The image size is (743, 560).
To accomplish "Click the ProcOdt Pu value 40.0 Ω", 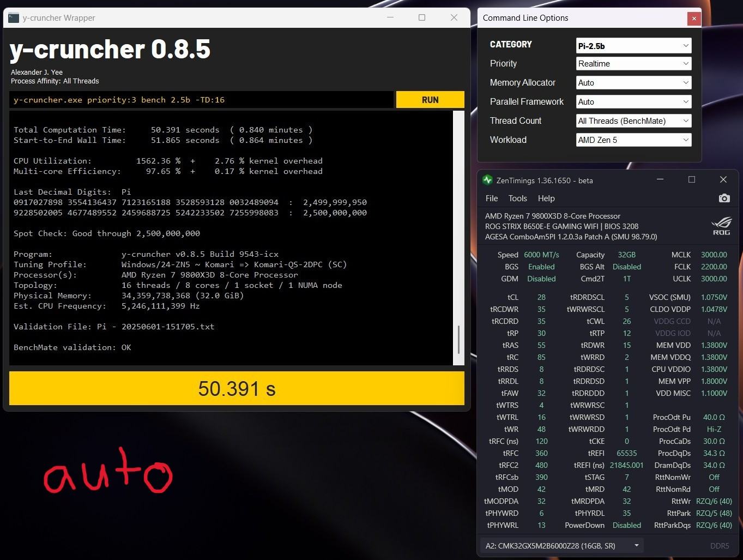I will pyautogui.click(x=714, y=417).
